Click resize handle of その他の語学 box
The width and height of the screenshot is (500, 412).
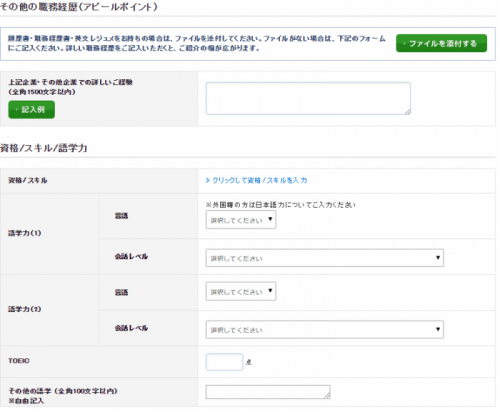(328, 396)
